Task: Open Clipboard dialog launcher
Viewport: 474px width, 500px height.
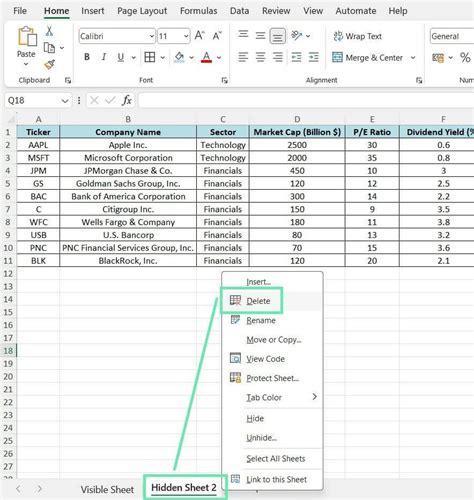Action: click(x=68, y=80)
